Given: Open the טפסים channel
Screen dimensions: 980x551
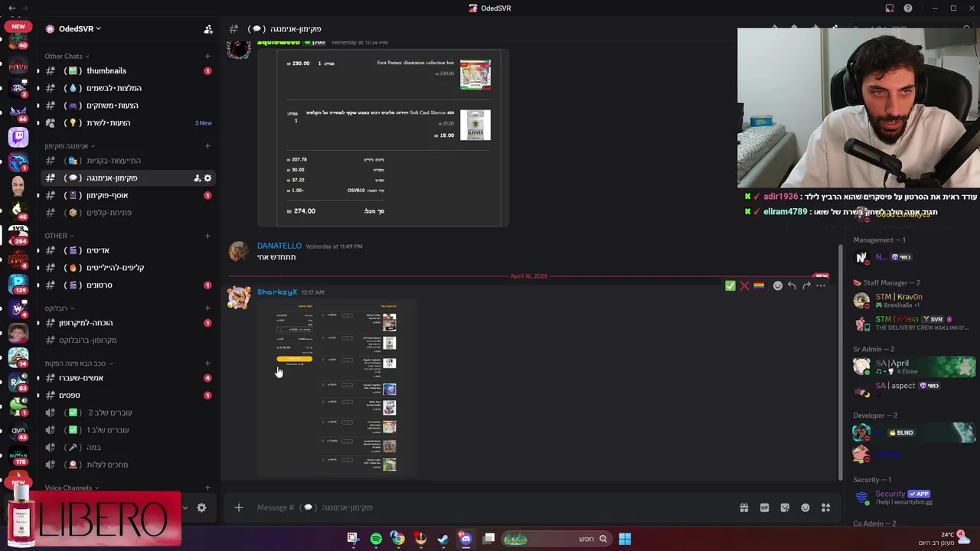Looking at the screenshot, I should click(128, 395).
